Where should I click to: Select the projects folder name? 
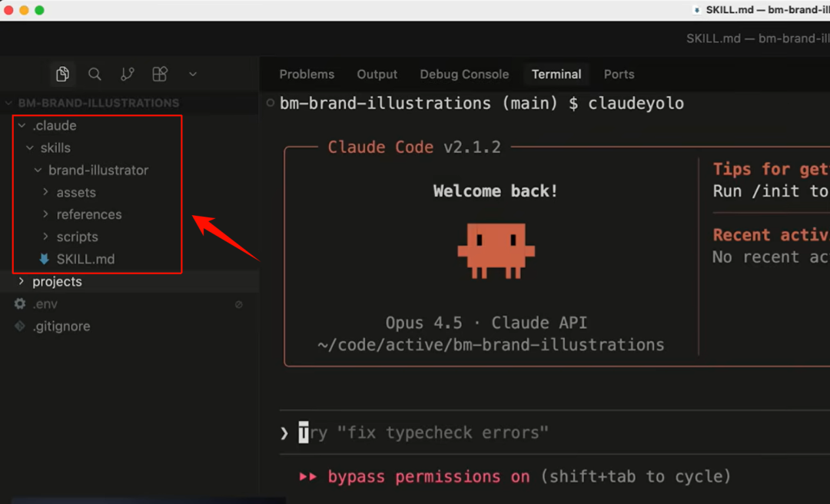point(57,282)
